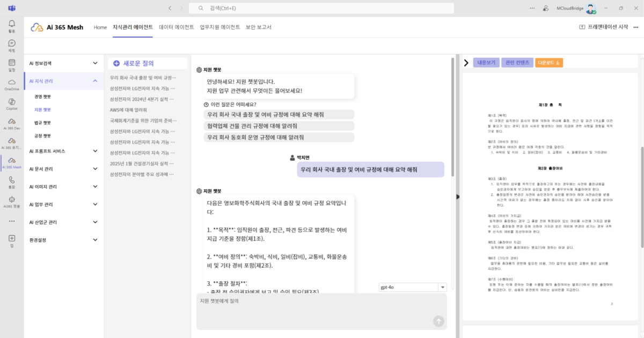Open the 통화 (Calls) phone icon
Image resolution: width=644 pixels, height=338 pixels.
(12, 181)
